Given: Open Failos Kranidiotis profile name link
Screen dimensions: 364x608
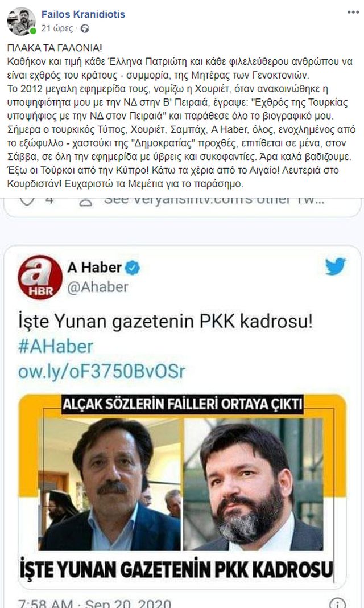Looking at the screenshot, I should coord(83,14).
